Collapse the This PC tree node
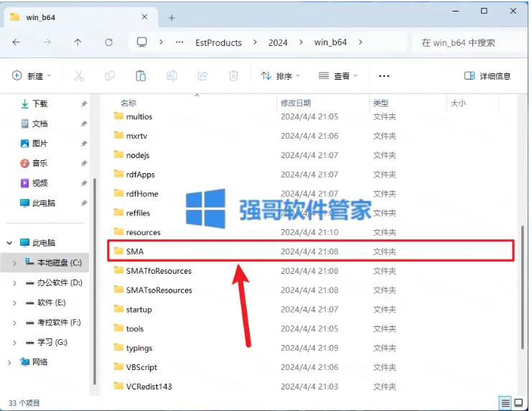The image size is (532, 411). (9, 243)
